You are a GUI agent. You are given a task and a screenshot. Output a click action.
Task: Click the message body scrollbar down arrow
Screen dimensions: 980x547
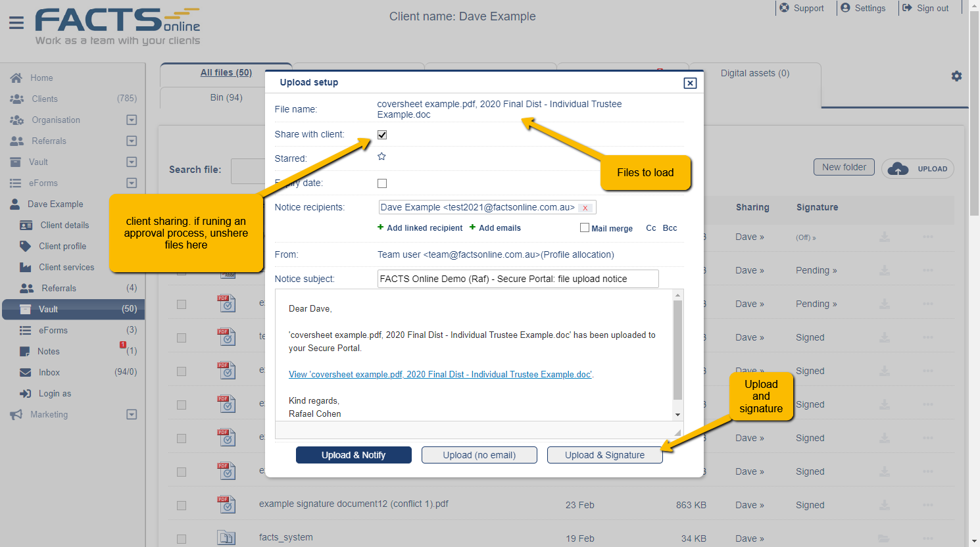coord(677,415)
